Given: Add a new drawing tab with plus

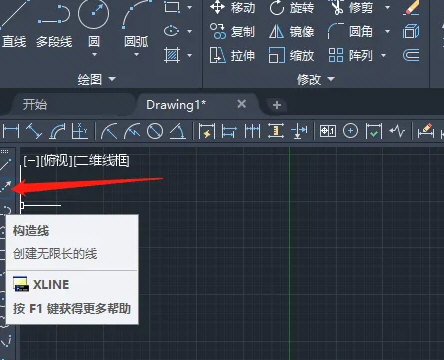Looking at the screenshot, I should (277, 105).
